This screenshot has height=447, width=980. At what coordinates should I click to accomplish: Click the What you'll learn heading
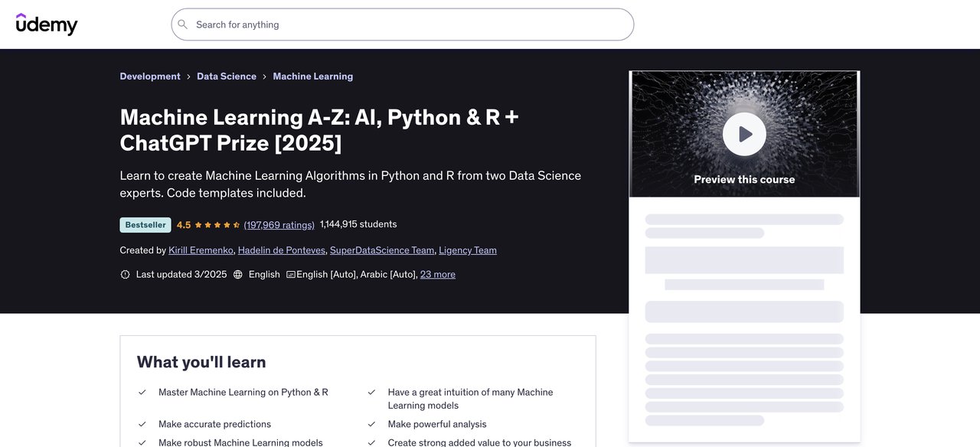pyautogui.click(x=201, y=362)
